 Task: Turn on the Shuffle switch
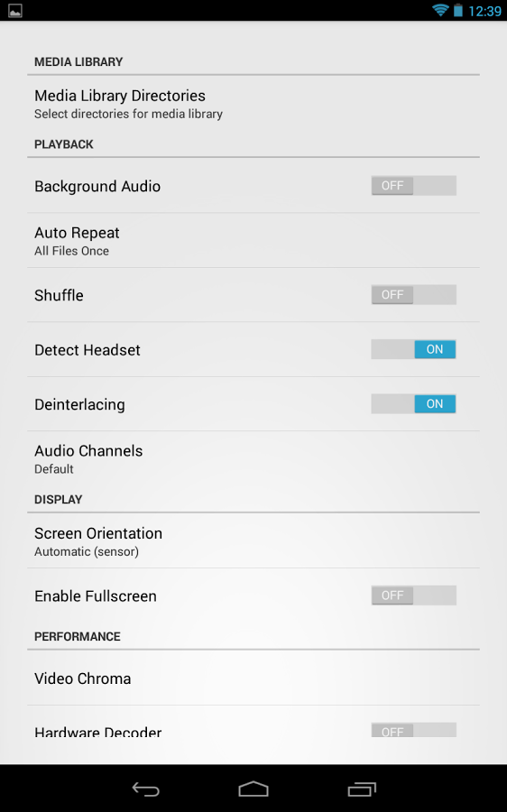click(x=413, y=295)
